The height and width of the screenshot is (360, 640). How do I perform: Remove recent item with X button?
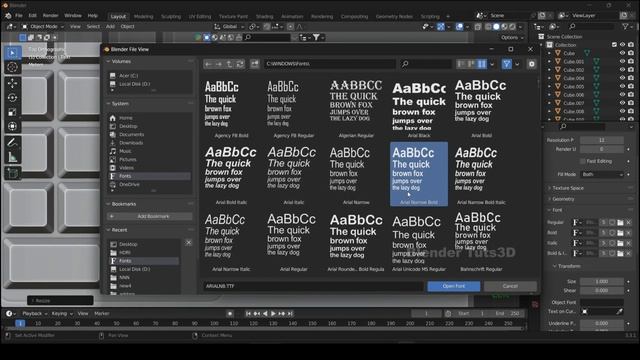click(189, 243)
